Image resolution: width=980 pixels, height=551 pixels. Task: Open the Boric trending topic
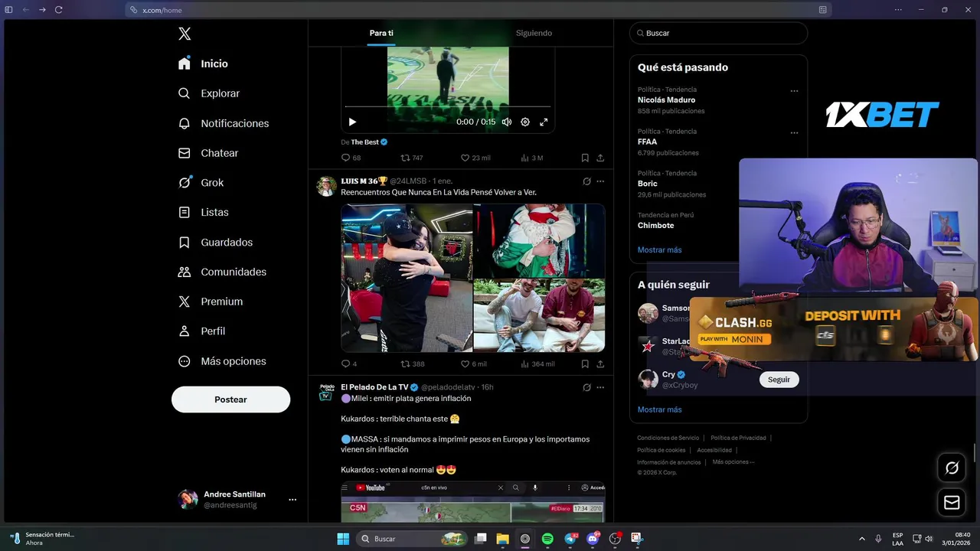647,184
